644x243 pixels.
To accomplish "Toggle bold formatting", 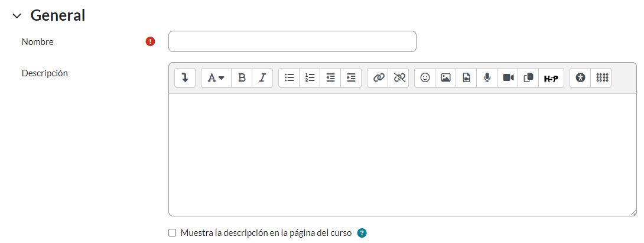I will pos(241,77).
